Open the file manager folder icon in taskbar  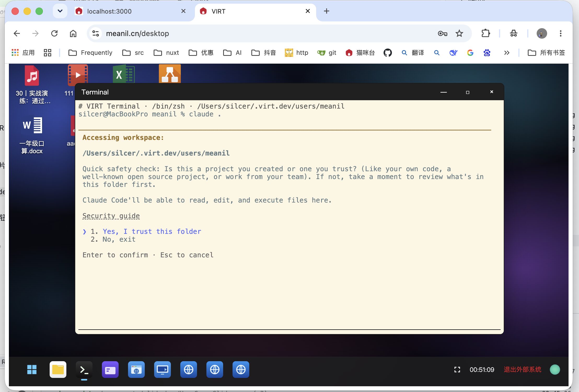58,370
